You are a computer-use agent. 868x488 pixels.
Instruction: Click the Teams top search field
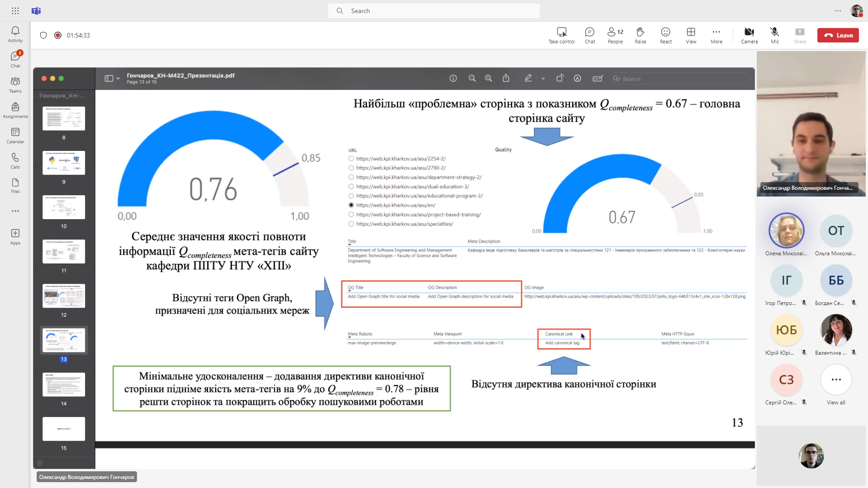(434, 11)
